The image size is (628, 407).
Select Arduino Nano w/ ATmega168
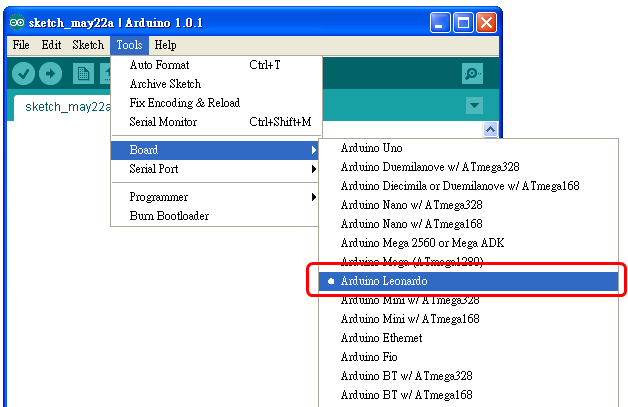pos(469,224)
